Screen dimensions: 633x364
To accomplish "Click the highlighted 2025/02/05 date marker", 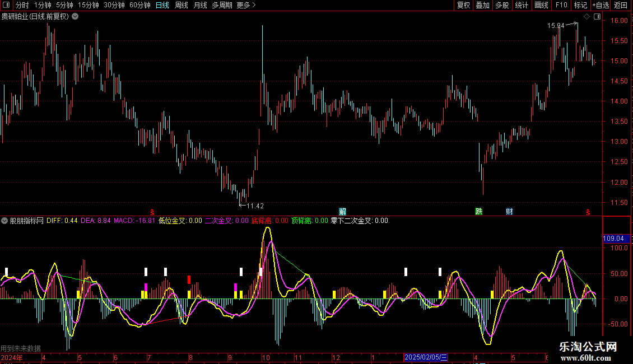I will [x=426, y=357].
